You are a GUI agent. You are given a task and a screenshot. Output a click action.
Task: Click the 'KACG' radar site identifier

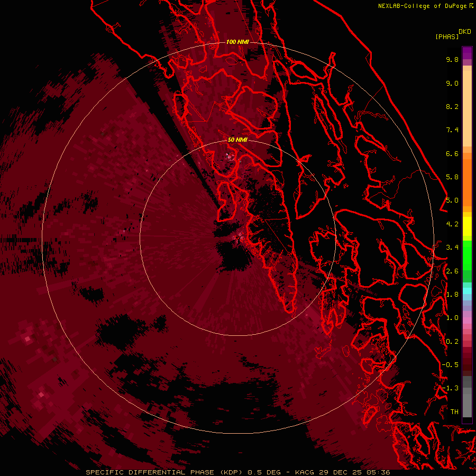click(305, 472)
